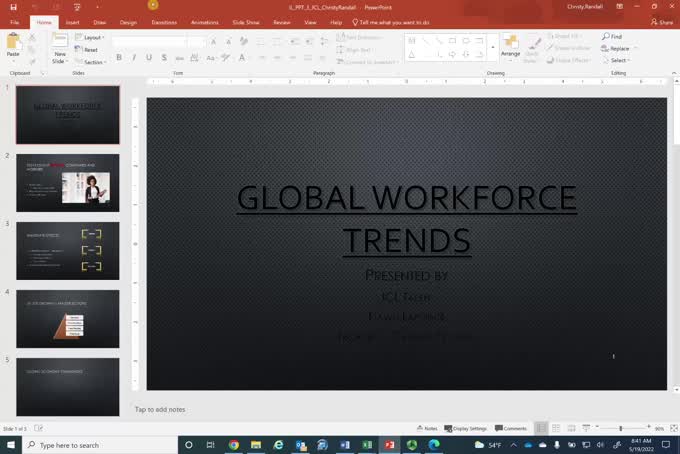
Task: Open Change Case (Aa) options
Action: pos(211,57)
